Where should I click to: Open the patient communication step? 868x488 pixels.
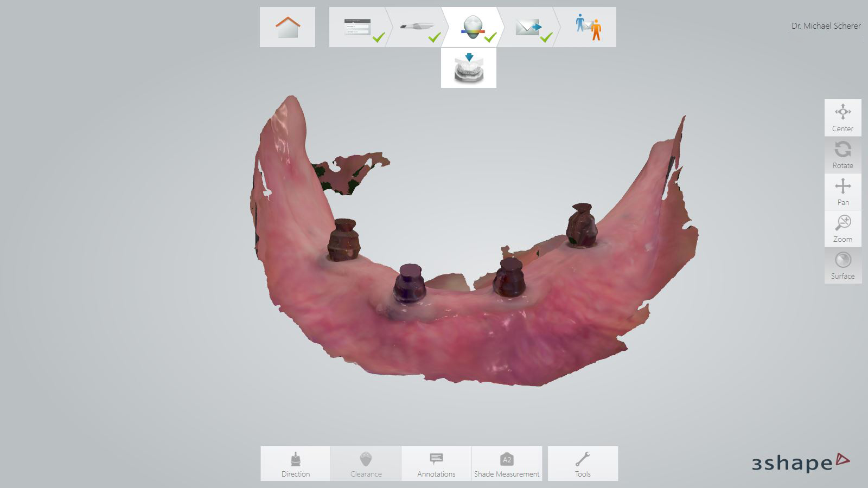tap(588, 27)
